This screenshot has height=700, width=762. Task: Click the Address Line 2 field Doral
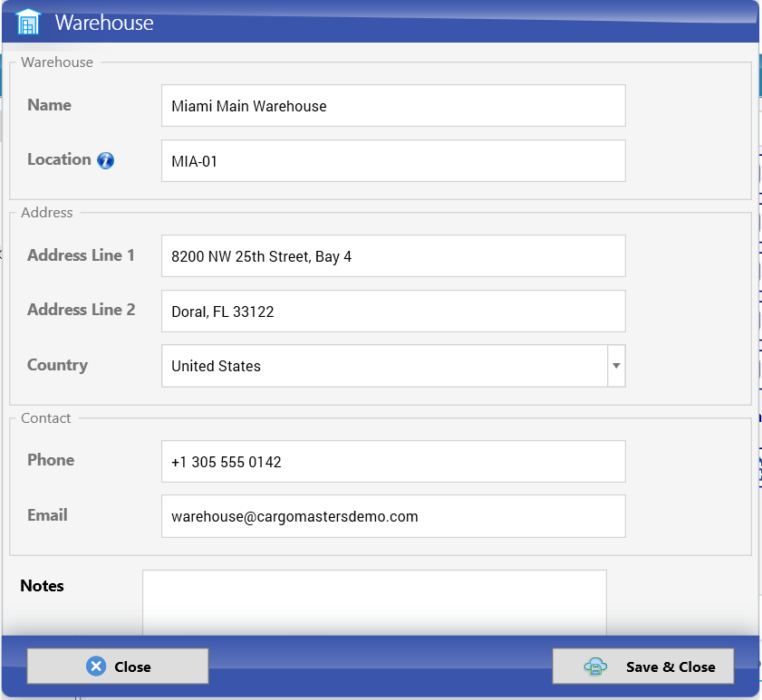click(x=393, y=312)
